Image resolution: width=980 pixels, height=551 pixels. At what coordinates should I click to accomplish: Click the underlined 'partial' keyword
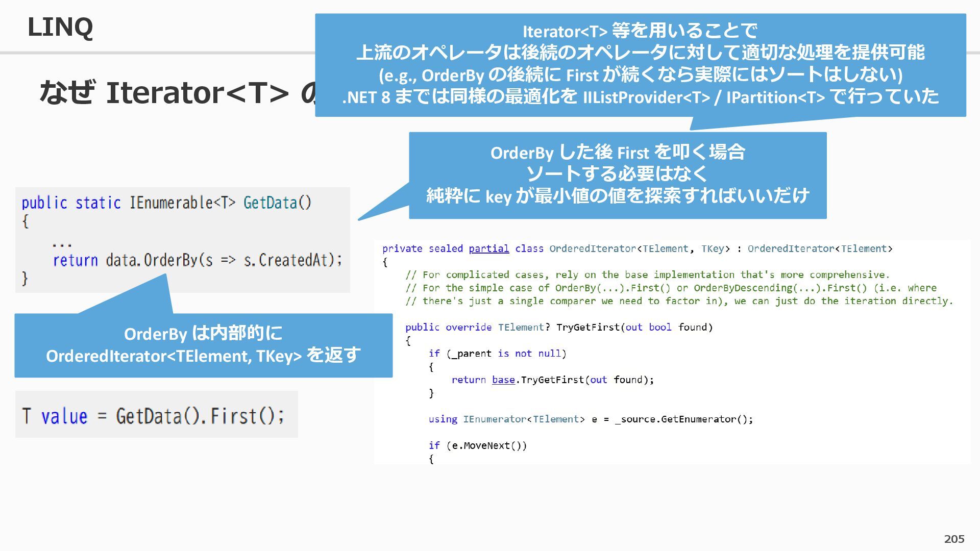coord(488,249)
